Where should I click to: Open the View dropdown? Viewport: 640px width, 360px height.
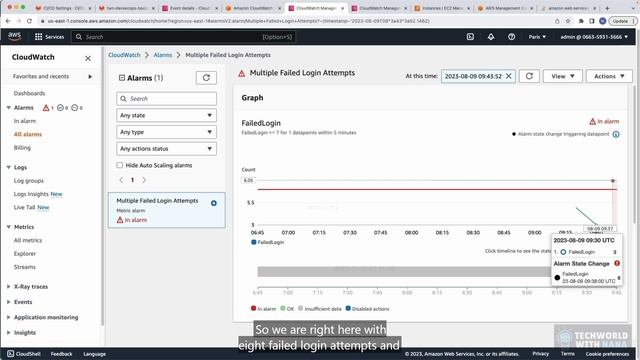tap(562, 76)
